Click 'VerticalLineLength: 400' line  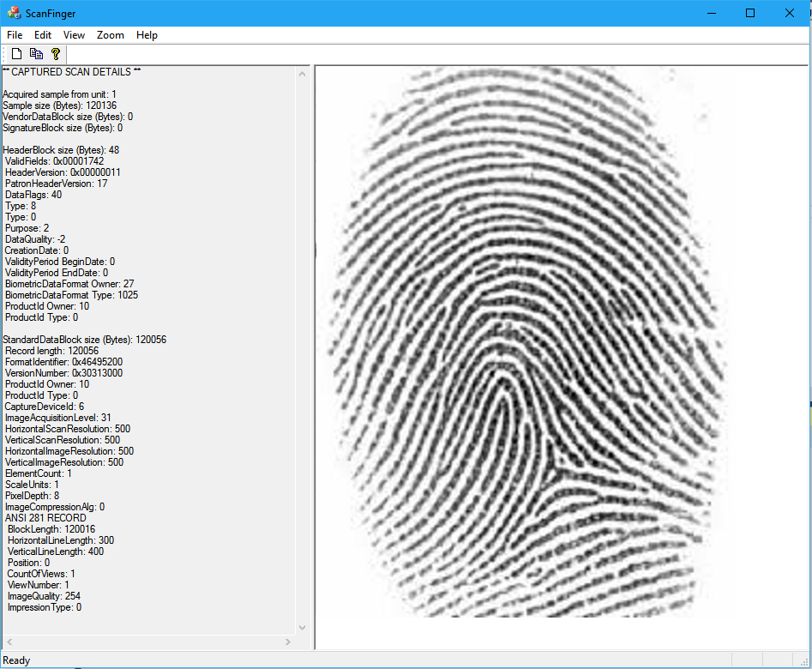click(56, 551)
